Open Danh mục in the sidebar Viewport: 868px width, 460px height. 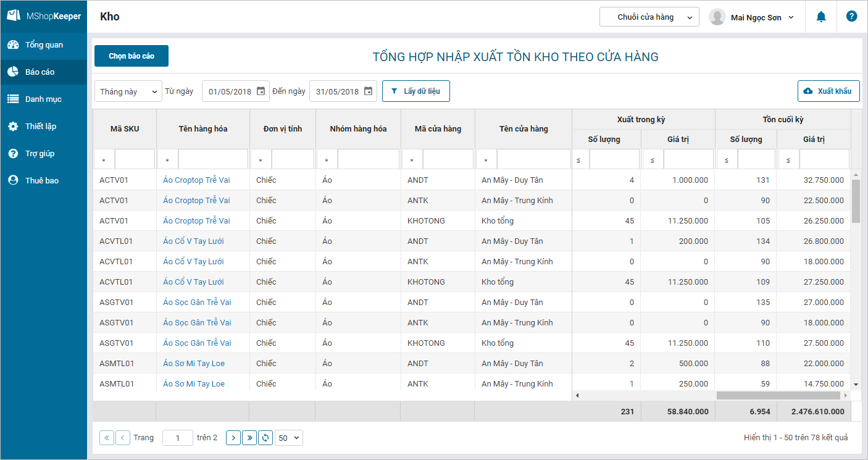[x=43, y=99]
